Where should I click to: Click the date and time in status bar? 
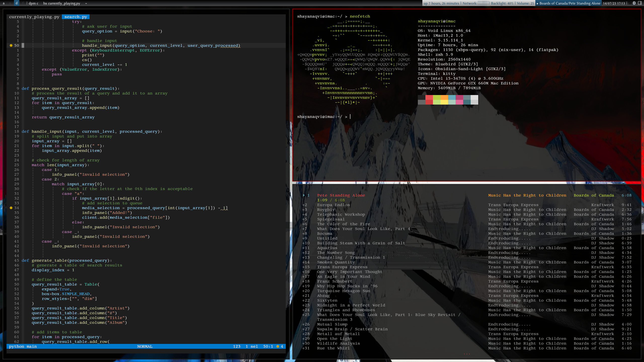pyautogui.click(x=614, y=3)
